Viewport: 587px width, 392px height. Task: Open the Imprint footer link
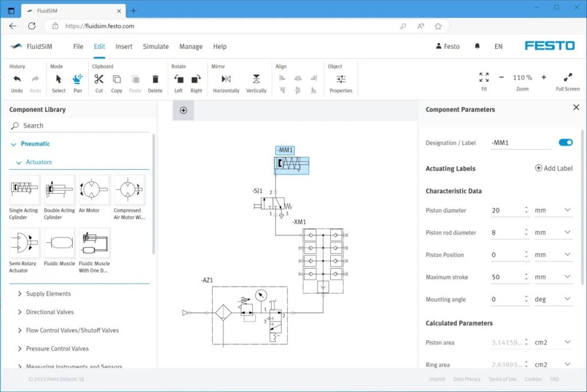[x=437, y=379]
